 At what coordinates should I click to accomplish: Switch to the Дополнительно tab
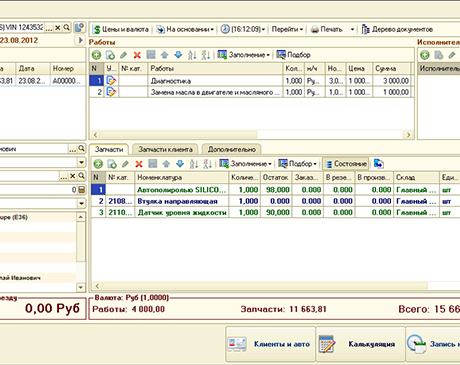[x=232, y=149]
